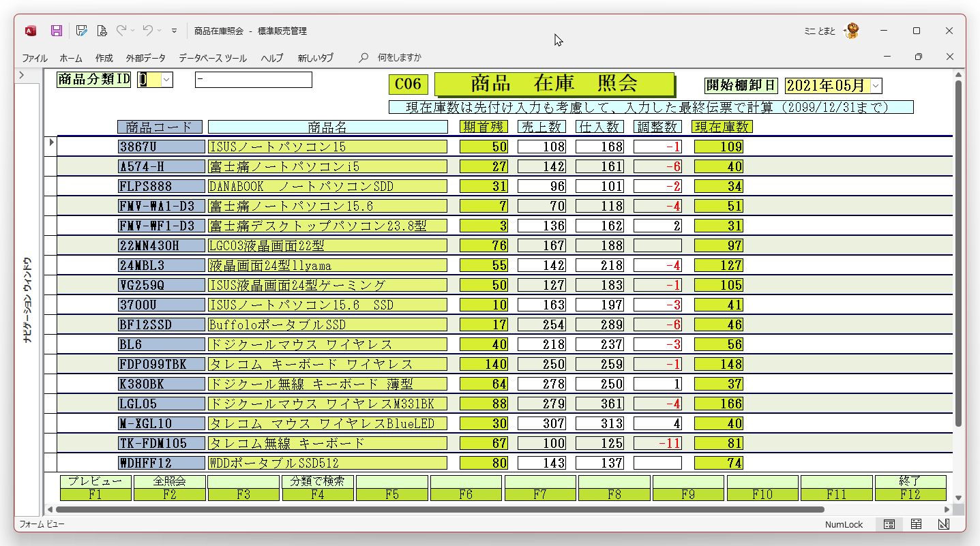Click the 期首残 column header
980x546 pixels.
[484, 127]
